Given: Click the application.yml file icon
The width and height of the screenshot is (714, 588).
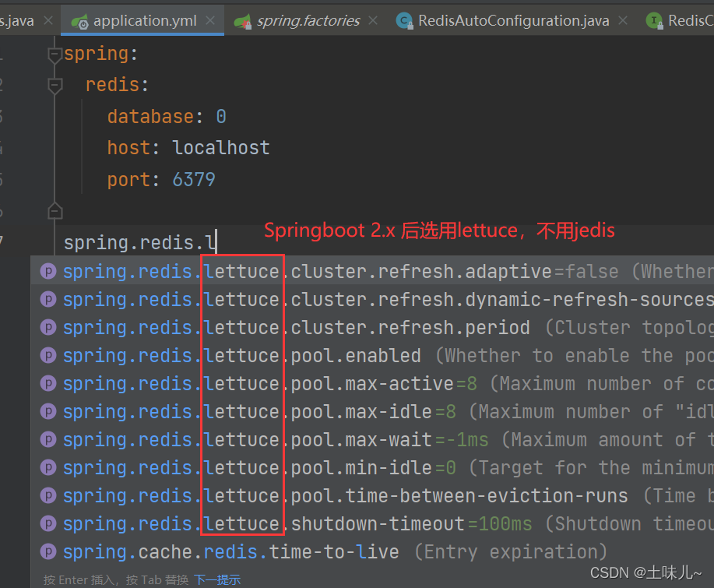Looking at the screenshot, I should (80, 21).
